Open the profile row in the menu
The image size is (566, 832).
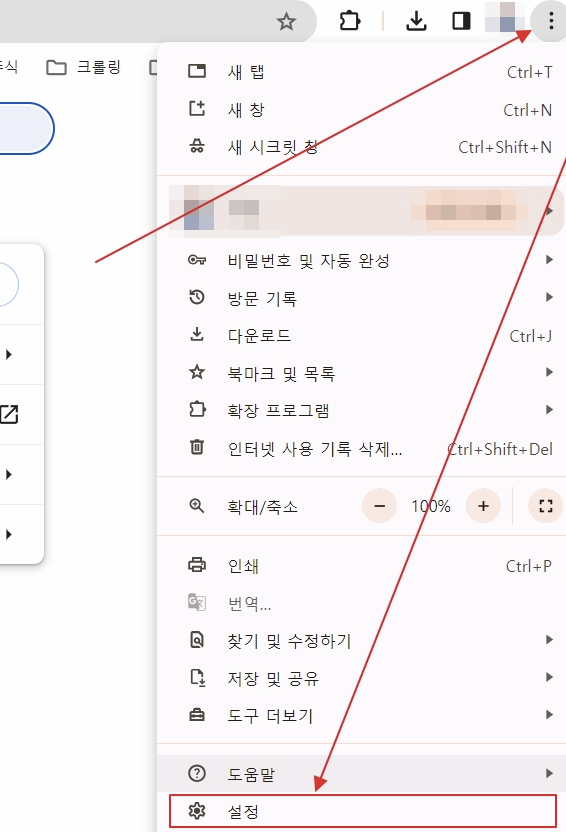click(362, 211)
